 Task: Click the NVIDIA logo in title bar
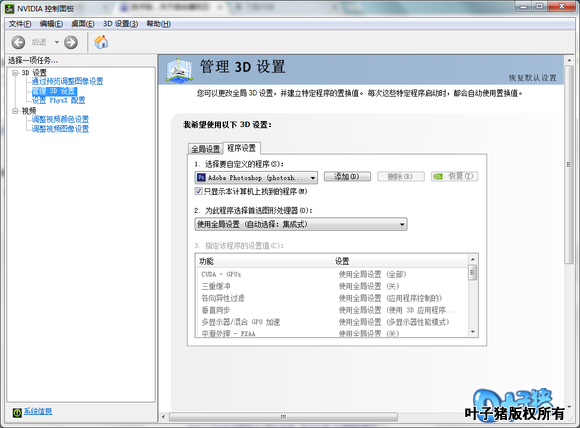[x=10, y=8]
